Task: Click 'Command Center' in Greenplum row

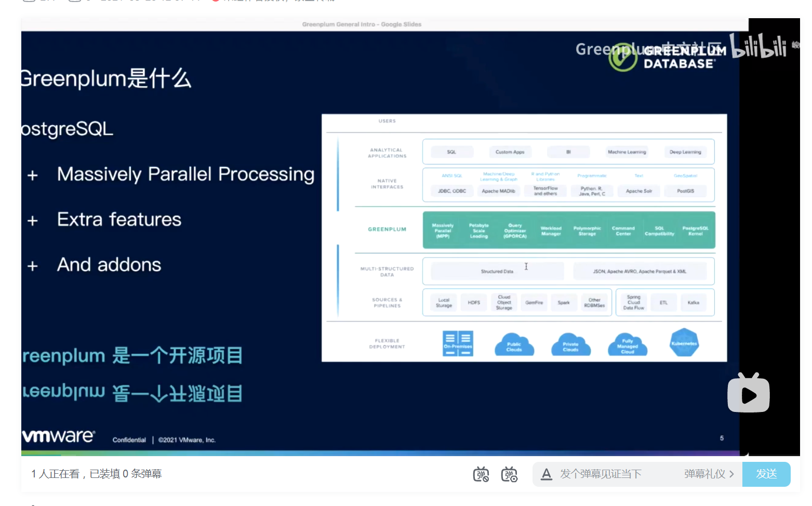Action: click(x=623, y=231)
